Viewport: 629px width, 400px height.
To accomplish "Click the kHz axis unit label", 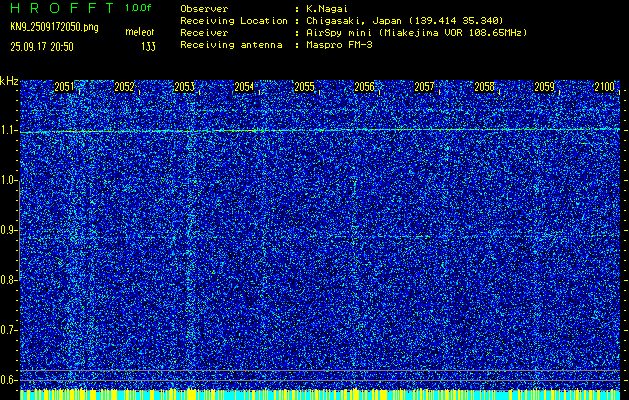I will pyautogui.click(x=9, y=81).
